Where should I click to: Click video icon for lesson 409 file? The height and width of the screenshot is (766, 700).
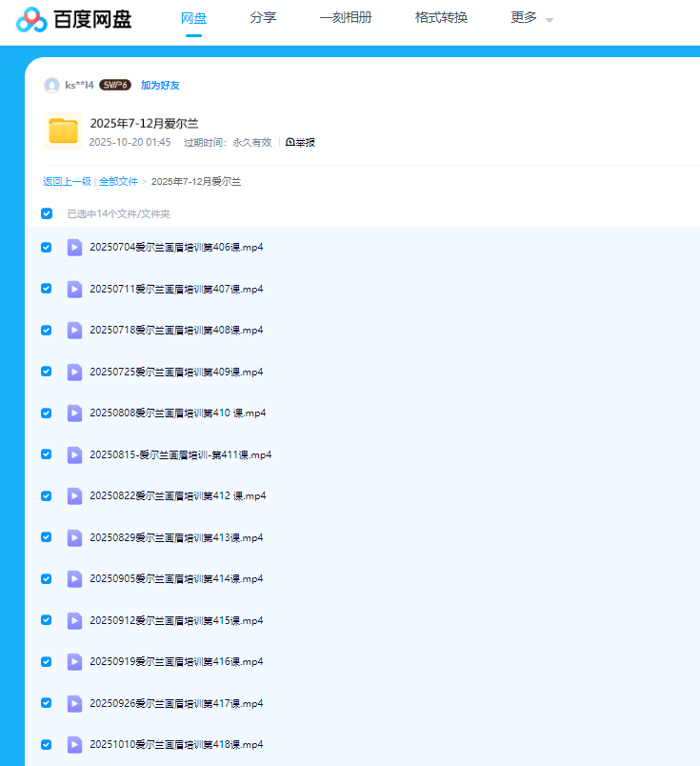(x=74, y=373)
